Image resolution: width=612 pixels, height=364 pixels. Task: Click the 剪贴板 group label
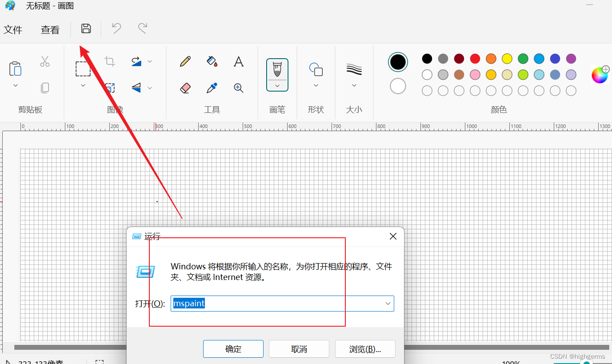30,109
